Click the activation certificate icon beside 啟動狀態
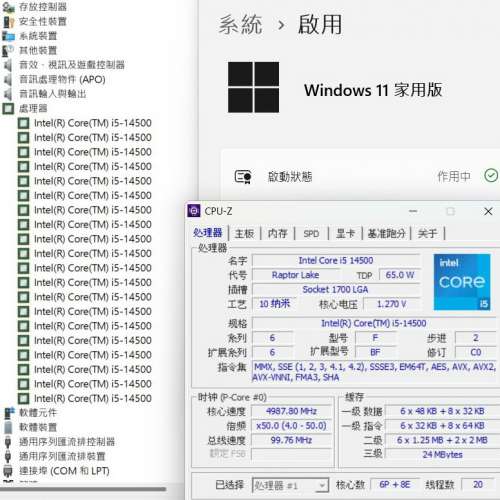 point(243,177)
